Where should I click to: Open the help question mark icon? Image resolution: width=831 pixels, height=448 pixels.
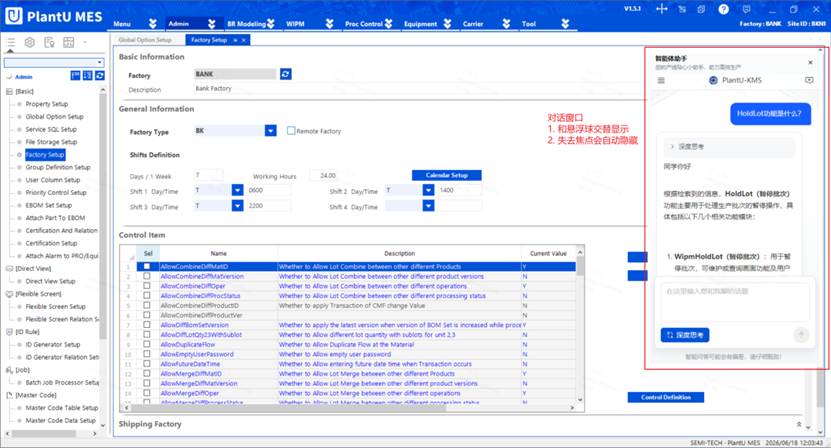[723, 9]
